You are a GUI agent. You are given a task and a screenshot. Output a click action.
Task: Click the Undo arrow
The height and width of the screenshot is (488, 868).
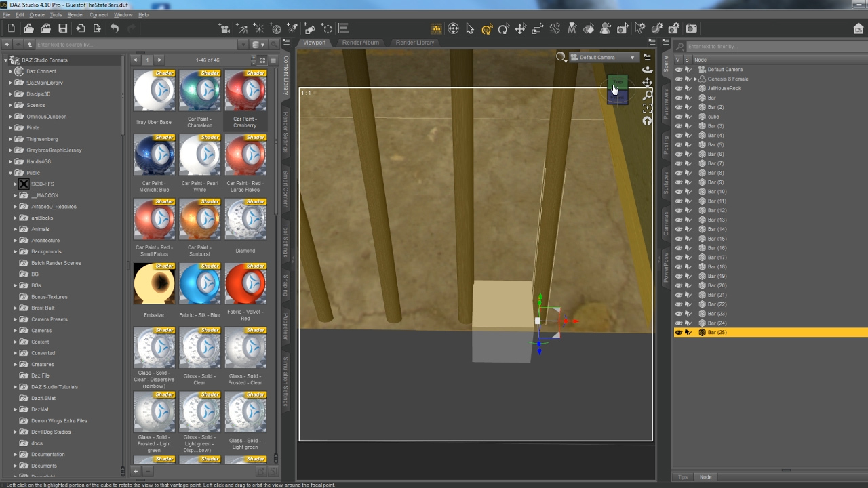point(115,28)
